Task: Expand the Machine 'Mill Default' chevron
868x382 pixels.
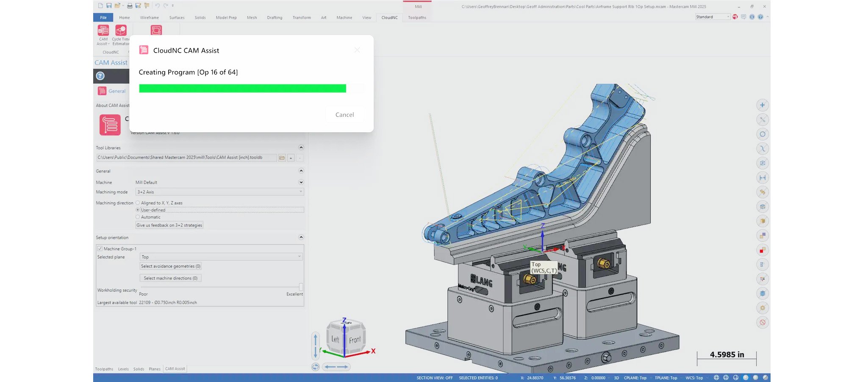Action: (x=301, y=182)
